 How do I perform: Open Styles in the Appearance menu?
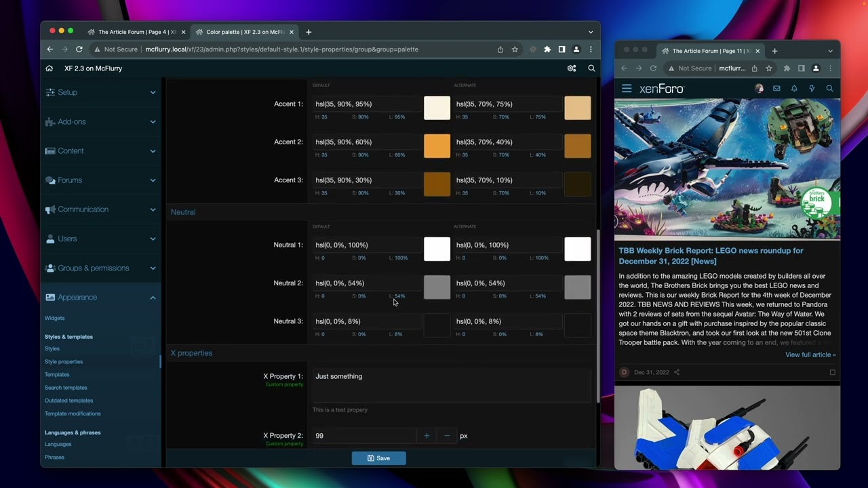[52, 348]
